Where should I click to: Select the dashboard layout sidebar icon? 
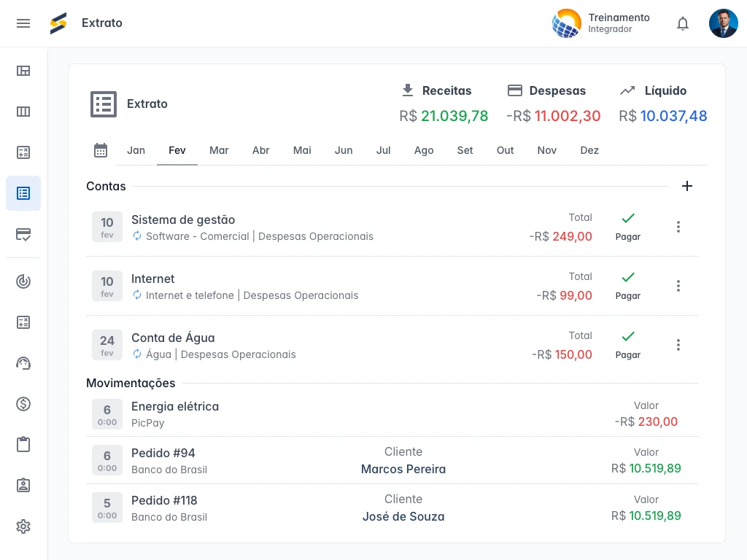[x=23, y=71]
